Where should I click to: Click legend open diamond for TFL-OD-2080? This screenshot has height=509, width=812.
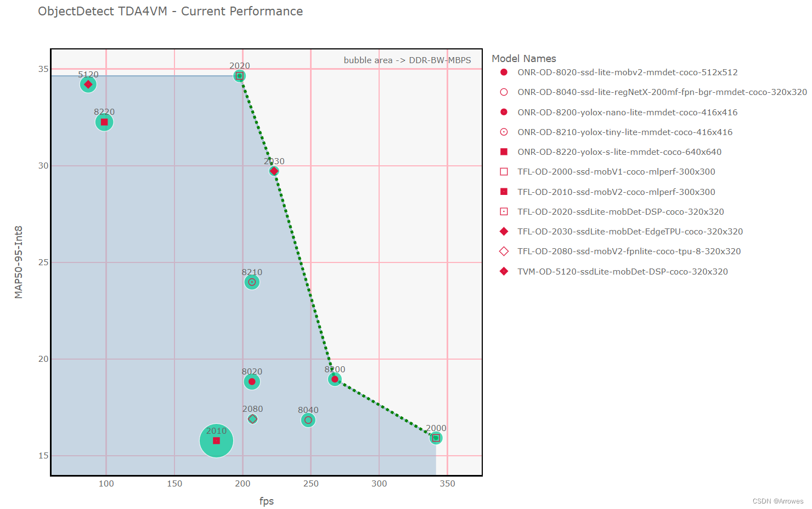pos(504,251)
